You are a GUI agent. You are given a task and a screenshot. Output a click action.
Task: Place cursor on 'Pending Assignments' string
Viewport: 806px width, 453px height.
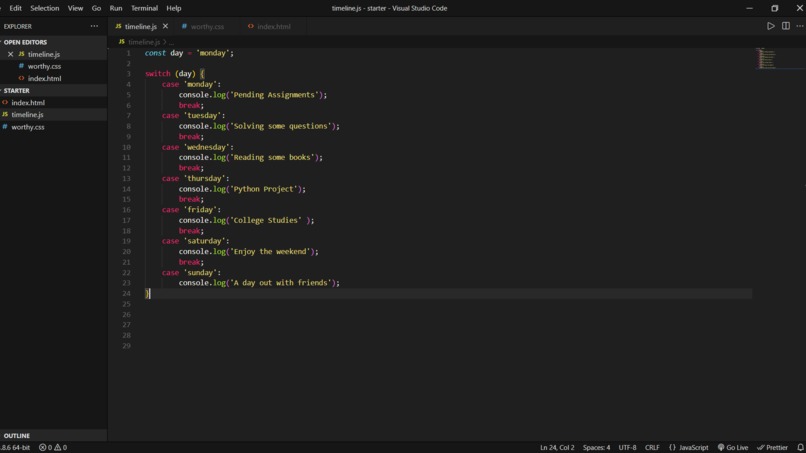[x=274, y=95]
